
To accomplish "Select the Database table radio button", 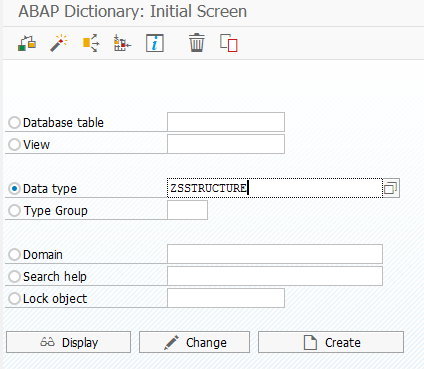I will click(14, 122).
